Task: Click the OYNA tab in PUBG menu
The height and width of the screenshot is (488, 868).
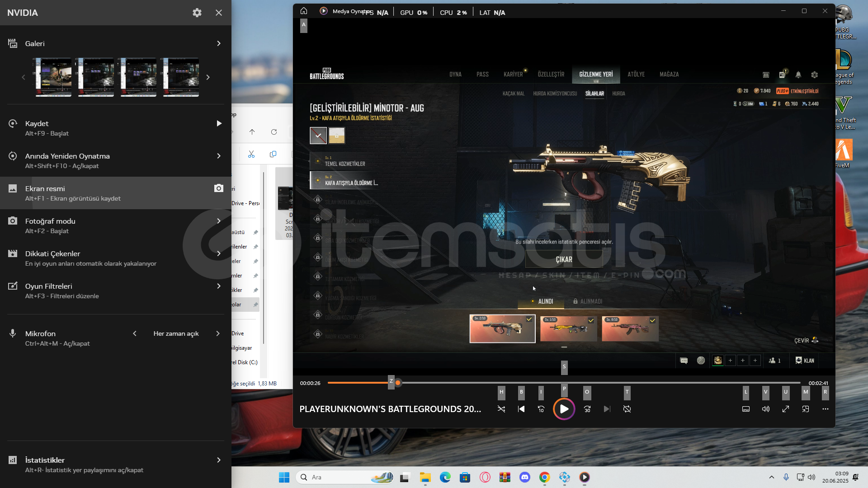Action: coord(455,74)
